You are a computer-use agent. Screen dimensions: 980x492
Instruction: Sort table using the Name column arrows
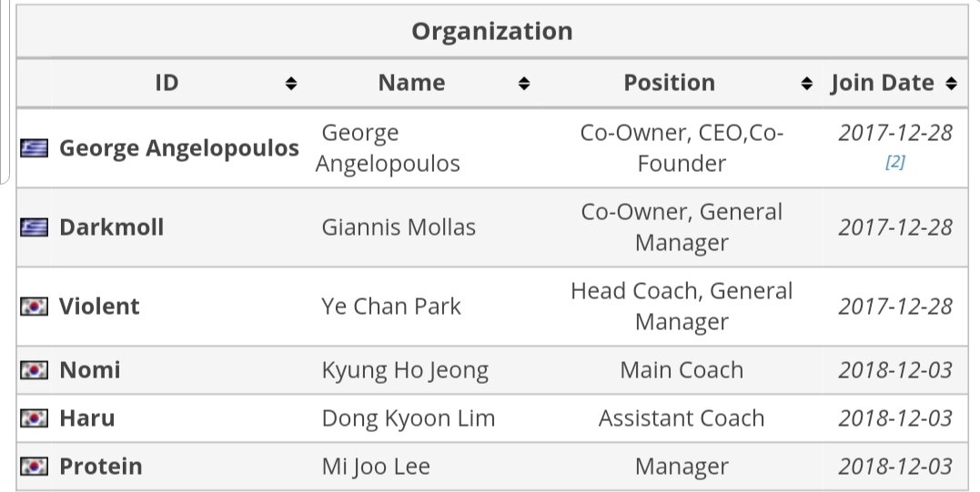coord(524,83)
